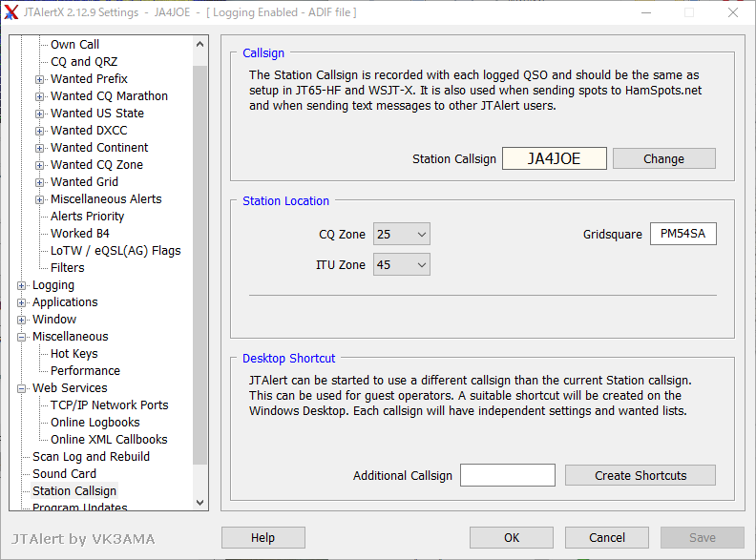
Task: Expand the Applications tree section
Action: point(21,303)
